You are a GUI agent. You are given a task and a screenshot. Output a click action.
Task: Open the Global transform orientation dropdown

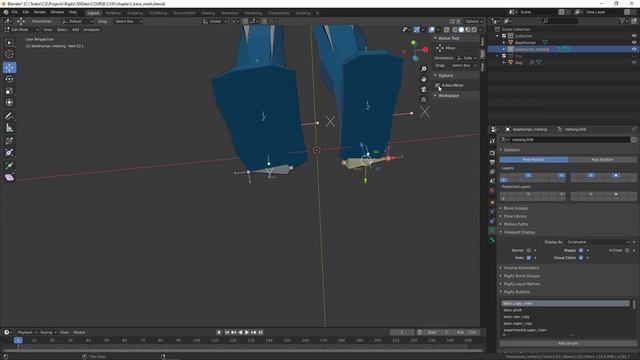215,21
